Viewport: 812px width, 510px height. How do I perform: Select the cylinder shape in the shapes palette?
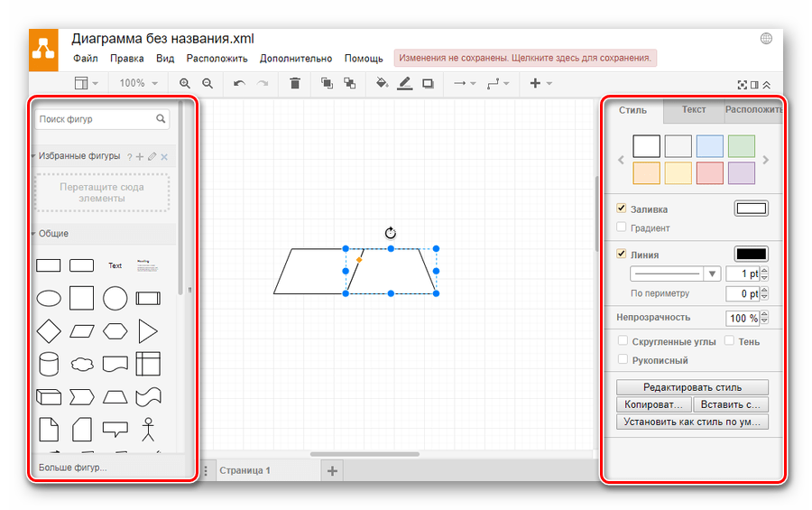(48, 365)
